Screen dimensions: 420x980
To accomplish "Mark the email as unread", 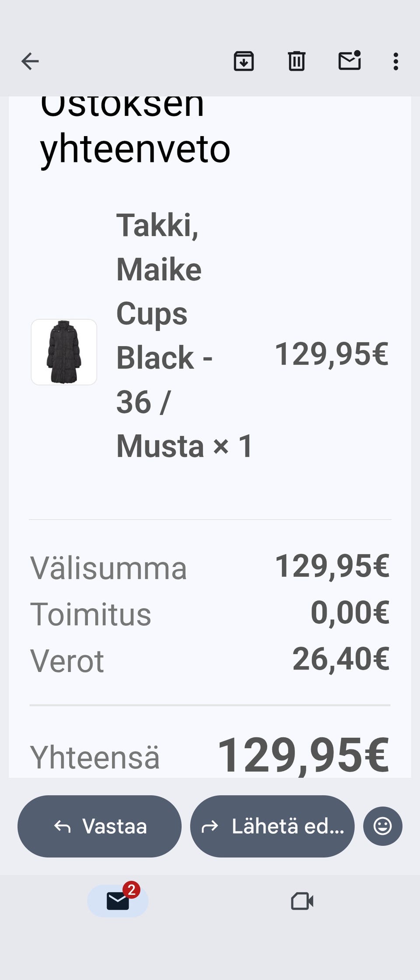I will [x=350, y=61].
